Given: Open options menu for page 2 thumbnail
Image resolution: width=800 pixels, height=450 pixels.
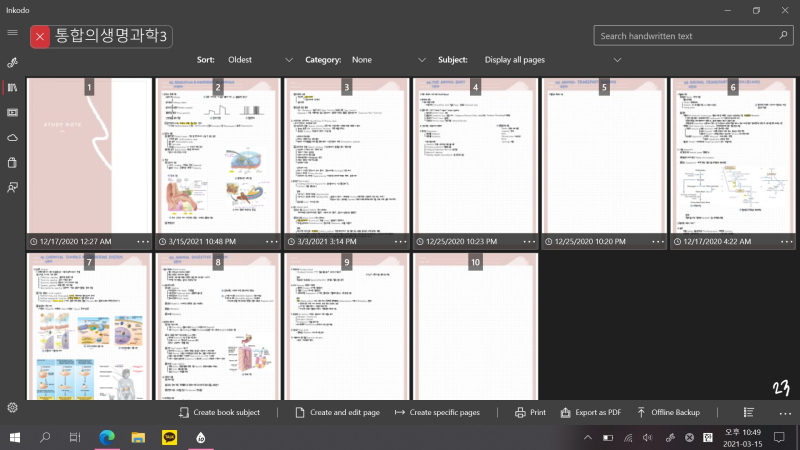Looking at the screenshot, I should pyautogui.click(x=271, y=241).
